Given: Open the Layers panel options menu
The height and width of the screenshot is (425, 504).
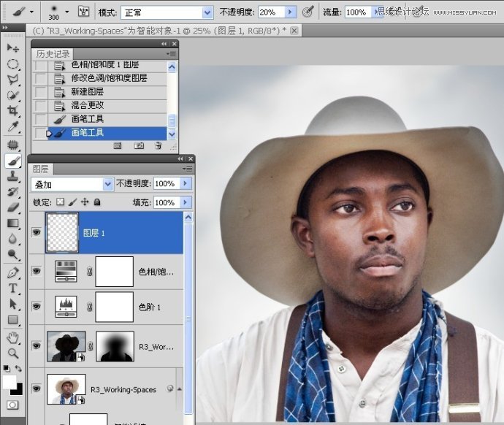Looking at the screenshot, I should (187, 169).
